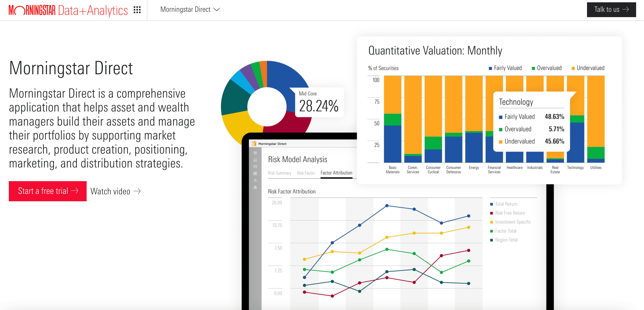Click the Consumer Defensive axis label

point(454,170)
